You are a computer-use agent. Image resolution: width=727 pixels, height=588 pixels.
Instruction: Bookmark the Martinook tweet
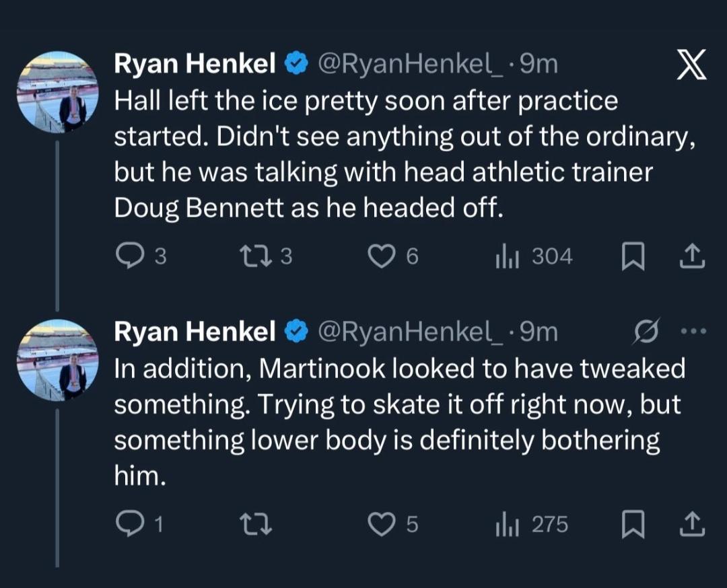633,524
